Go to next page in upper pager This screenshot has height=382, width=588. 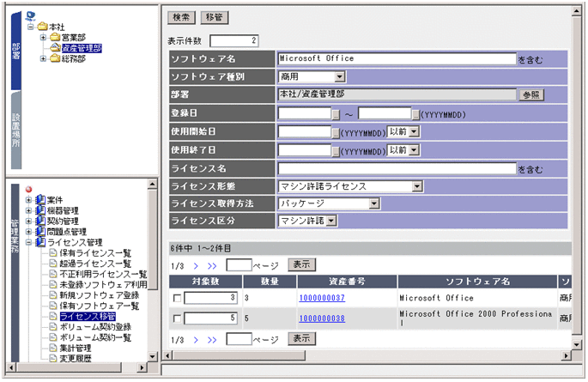coord(196,266)
